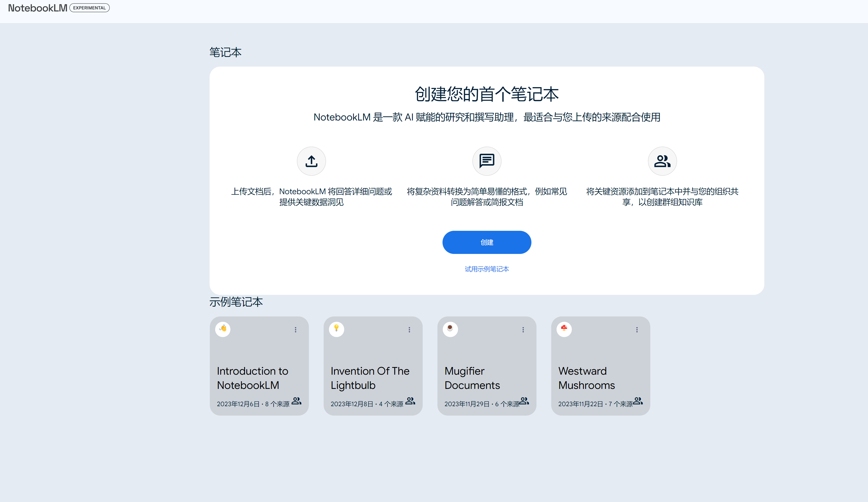868x502 pixels.
Task: Click the NotebookLM logo text
Action: tap(38, 8)
